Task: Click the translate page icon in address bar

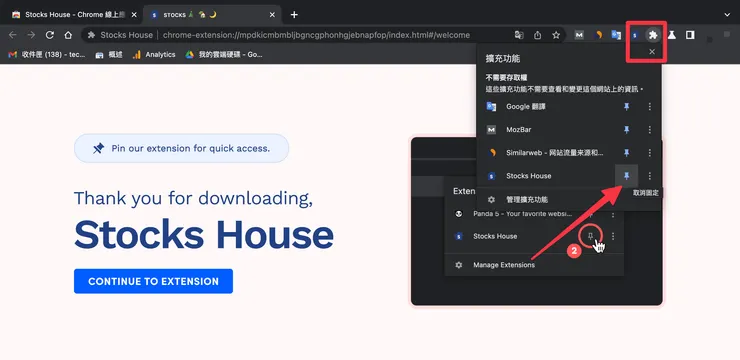Action: [519, 35]
